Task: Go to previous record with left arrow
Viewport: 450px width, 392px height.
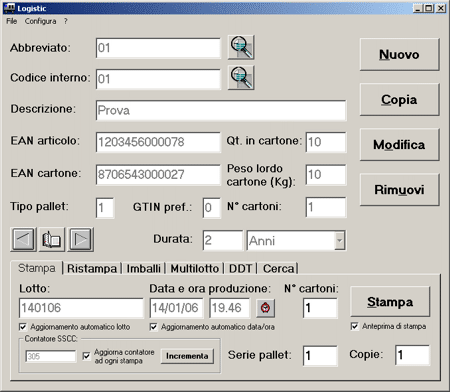Action: (x=23, y=239)
